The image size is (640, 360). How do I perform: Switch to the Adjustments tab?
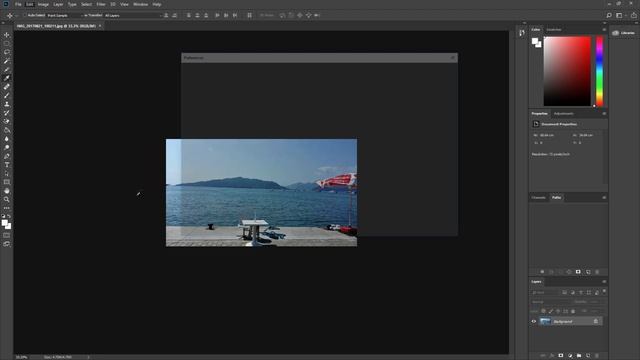pyautogui.click(x=564, y=113)
